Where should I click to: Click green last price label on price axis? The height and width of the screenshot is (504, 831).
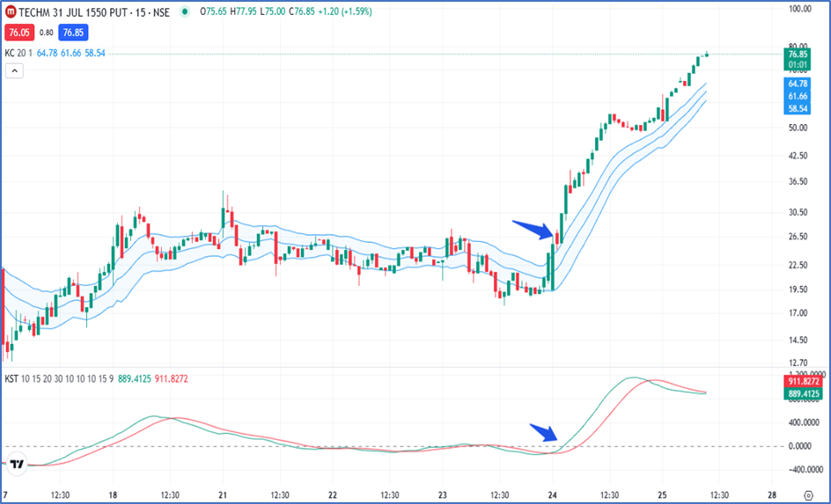(797, 59)
